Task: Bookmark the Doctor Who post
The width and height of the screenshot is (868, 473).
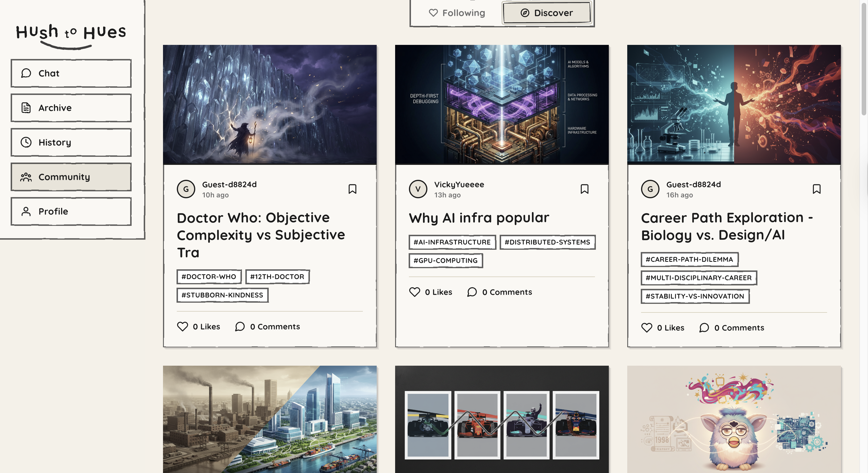Action: coord(352,189)
